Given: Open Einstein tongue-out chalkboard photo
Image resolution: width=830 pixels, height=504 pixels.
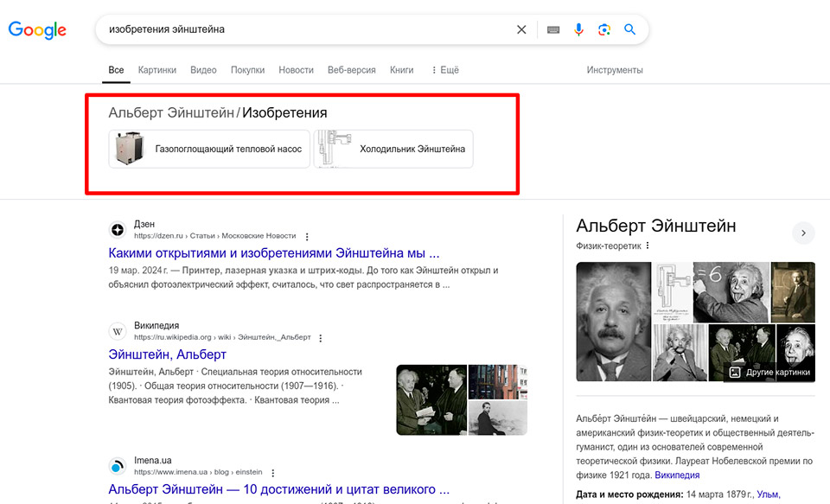Looking at the screenshot, I should tap(731, 292).
